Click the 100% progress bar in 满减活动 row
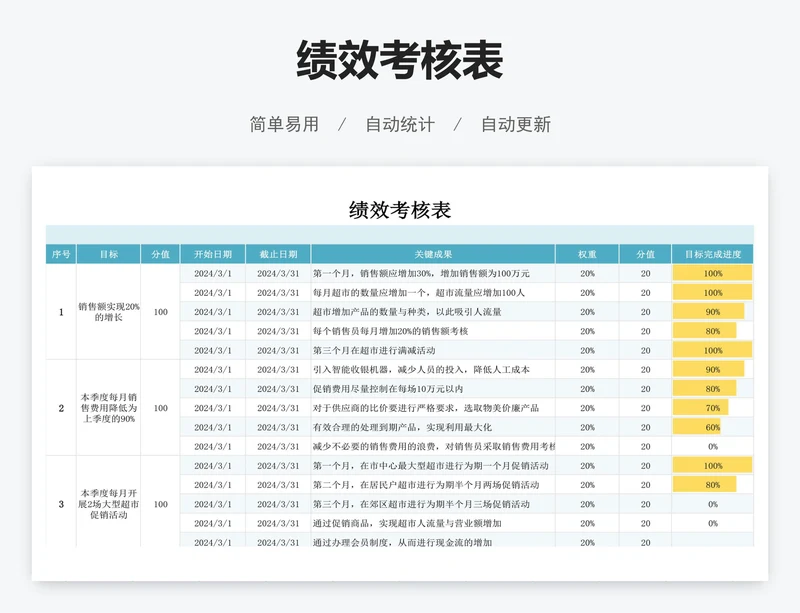Viewport: 800px width, 613px height. pos(713,350)
